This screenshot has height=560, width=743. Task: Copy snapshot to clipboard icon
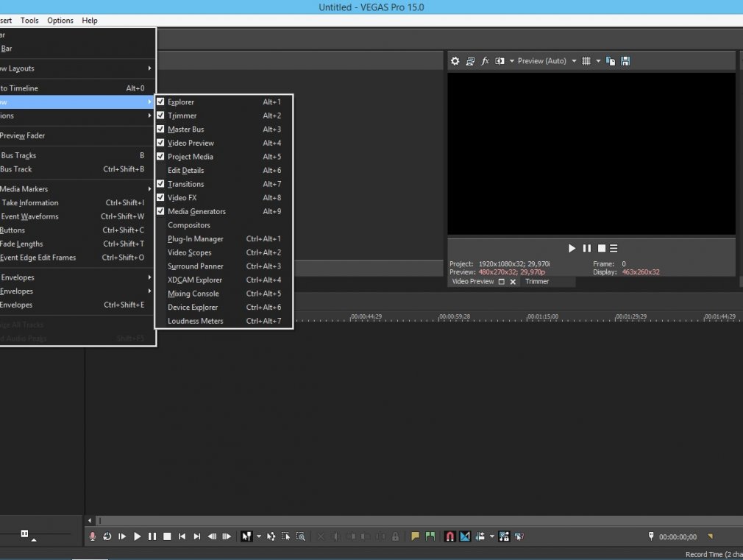(x=611, y=61)
